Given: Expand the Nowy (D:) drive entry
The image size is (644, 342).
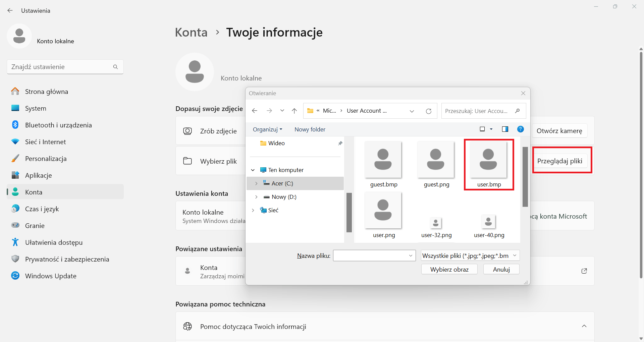Looking at the screenshot, I should [x=257, y=197].
